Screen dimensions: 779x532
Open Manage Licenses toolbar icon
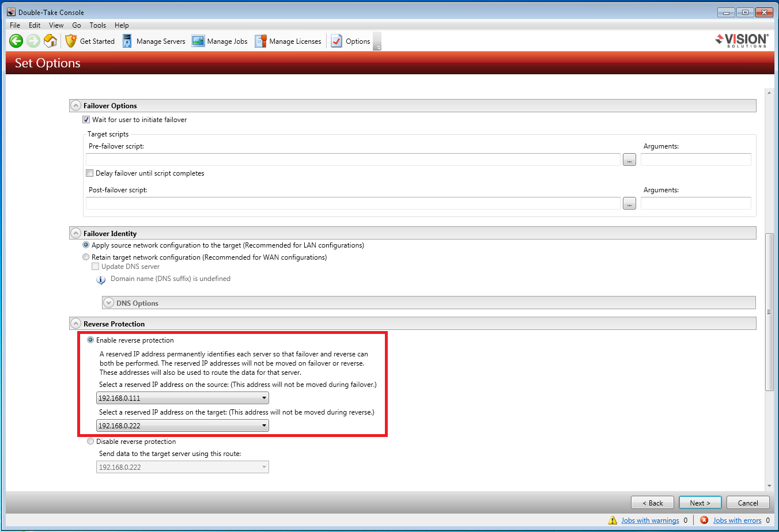pos(260,41)
